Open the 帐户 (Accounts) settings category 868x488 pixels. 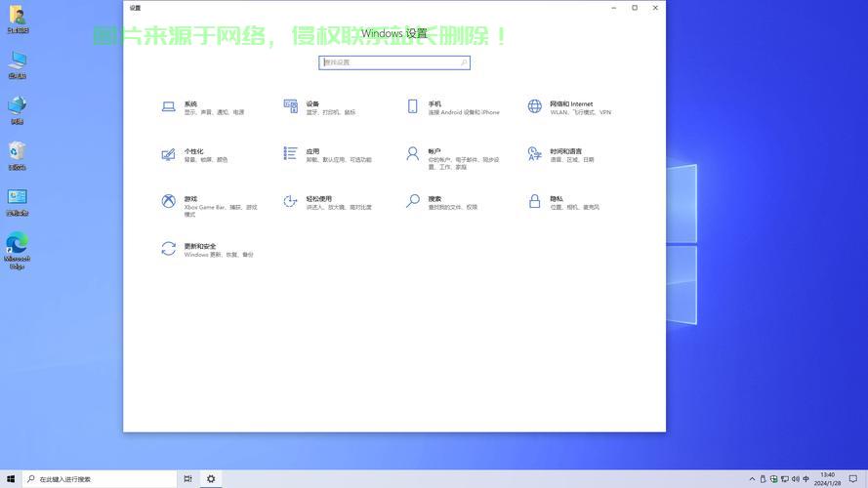tap(453, 158)
